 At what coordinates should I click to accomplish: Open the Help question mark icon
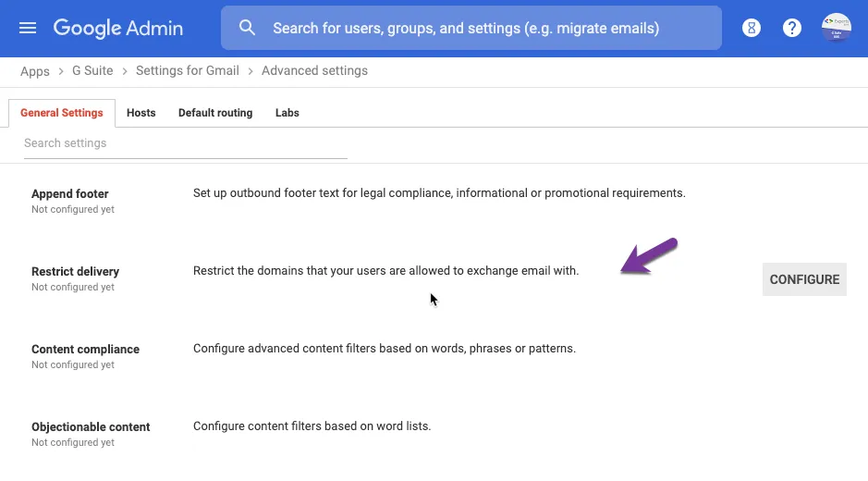tap(791, 28)
